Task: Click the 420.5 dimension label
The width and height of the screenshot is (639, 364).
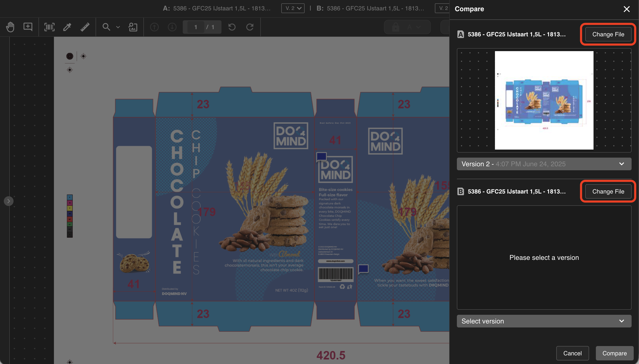Action: 331,355
